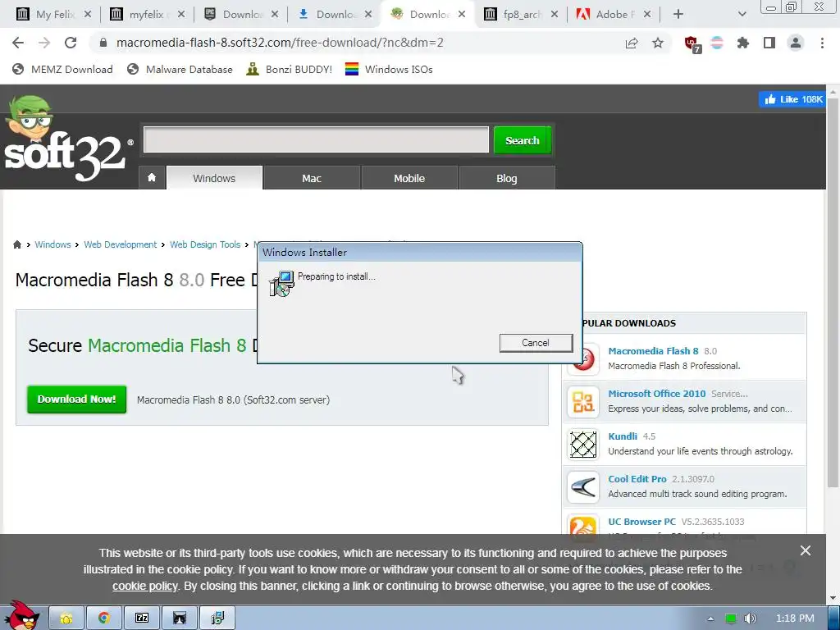Viewport: 840px width, 630px height.
Task: Open the Kundli download link
Action: [x=623, y=436]
